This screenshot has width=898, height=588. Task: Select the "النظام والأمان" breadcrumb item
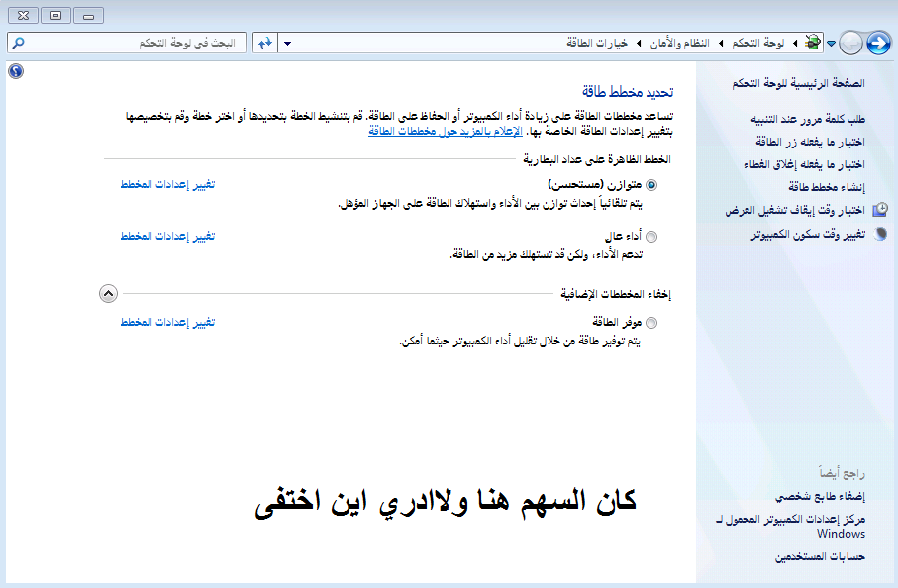(x=679, y=43)
